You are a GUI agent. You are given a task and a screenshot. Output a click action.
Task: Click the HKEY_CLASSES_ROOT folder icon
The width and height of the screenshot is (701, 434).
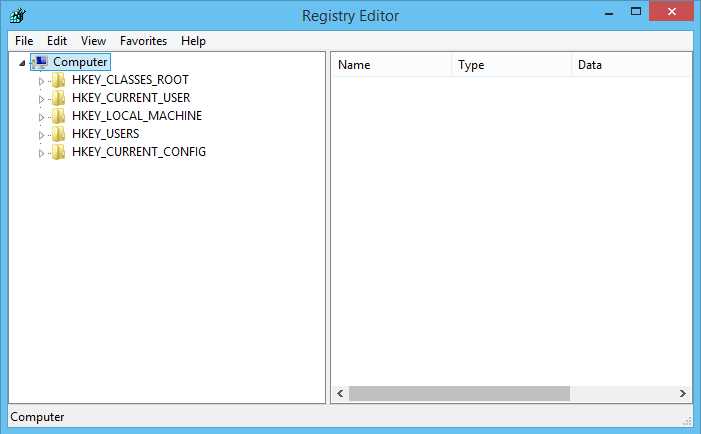tap(59, 80)
